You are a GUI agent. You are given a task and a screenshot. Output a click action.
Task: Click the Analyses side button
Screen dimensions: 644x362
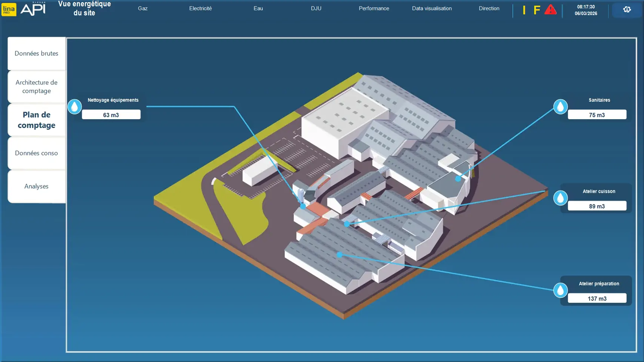[37, 186]
